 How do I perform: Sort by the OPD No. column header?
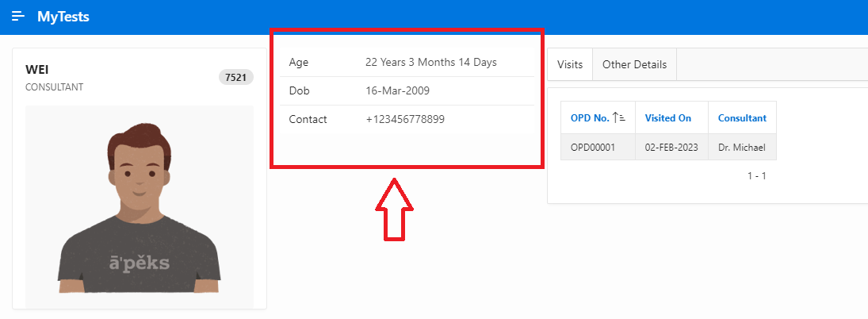[590, 118]
